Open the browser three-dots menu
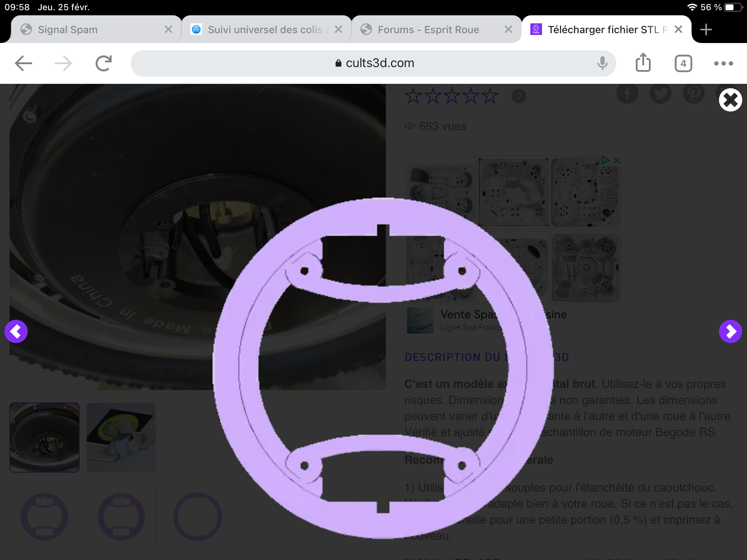Screen dimensions: 747x560 tap(723, 63)
